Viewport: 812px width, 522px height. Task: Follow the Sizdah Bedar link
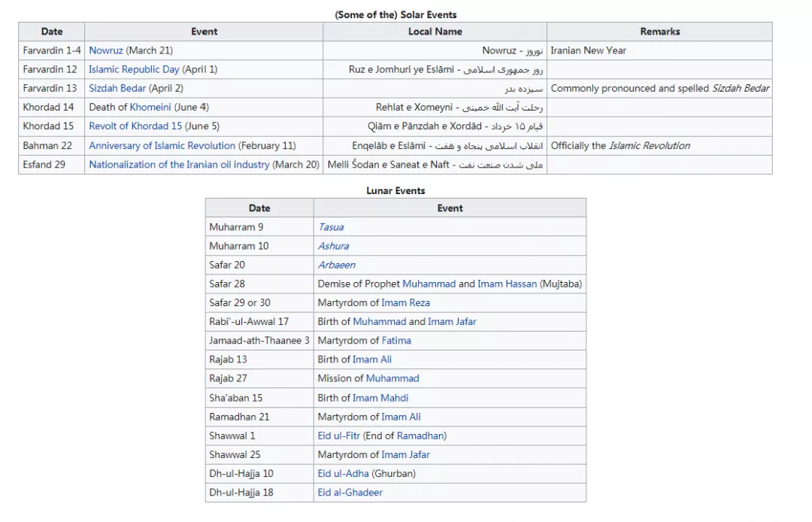117,89
